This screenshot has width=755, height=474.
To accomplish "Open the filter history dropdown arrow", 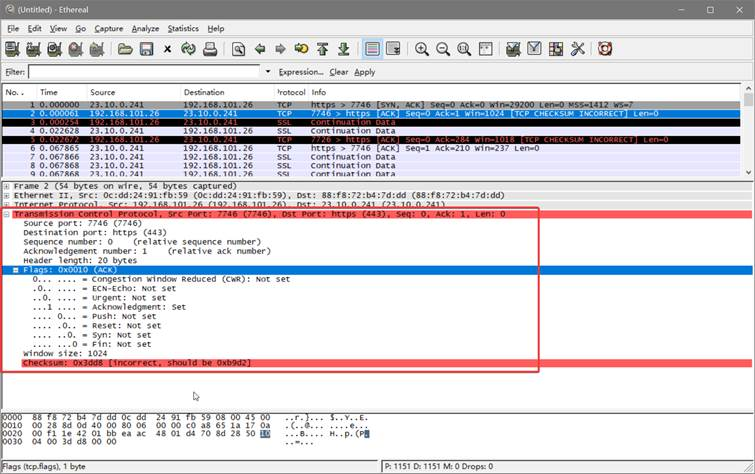I will 268,72.
